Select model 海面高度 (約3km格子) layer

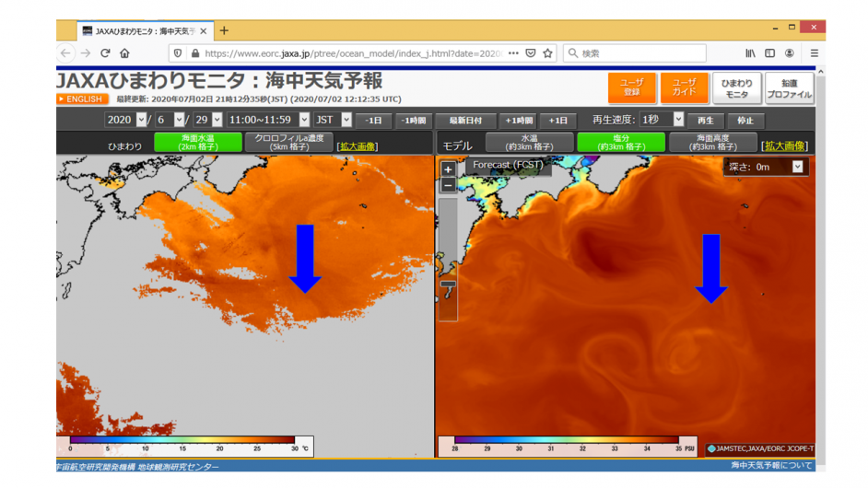(712, 142)
